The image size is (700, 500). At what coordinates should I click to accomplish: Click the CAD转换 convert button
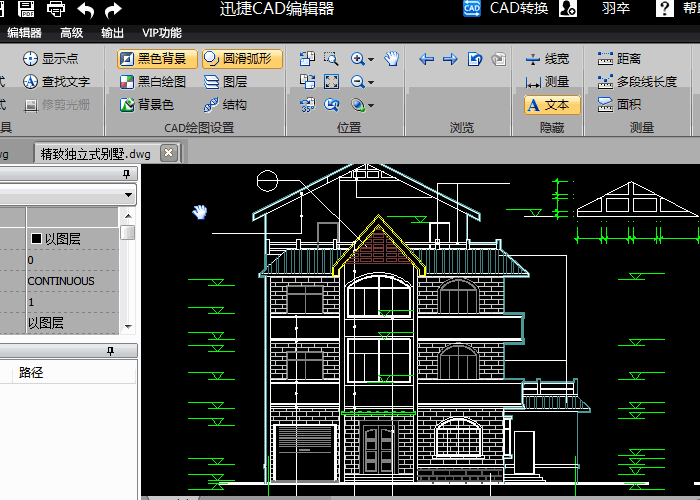click(506, 9)
